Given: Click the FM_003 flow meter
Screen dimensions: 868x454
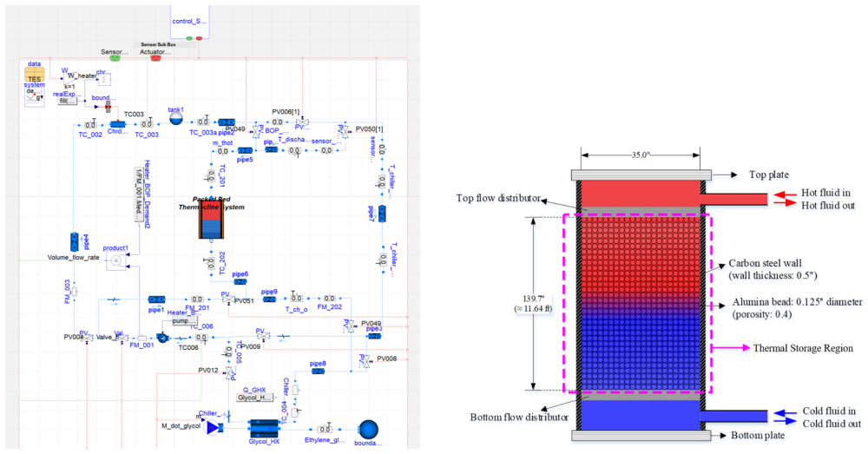Looking at the screenshot, I should 75,291.
